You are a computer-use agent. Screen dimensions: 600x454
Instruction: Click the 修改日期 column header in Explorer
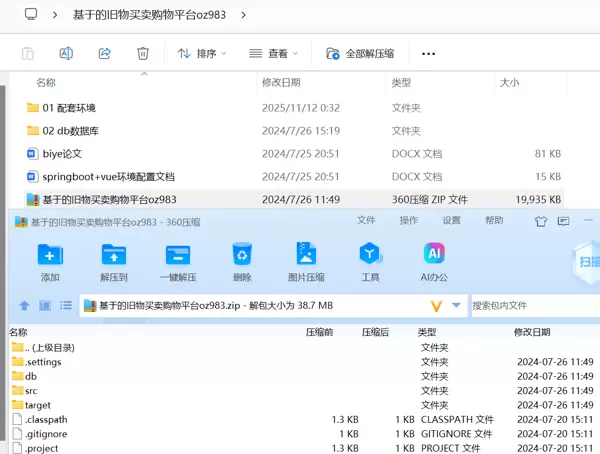click(x=281, y=83)
